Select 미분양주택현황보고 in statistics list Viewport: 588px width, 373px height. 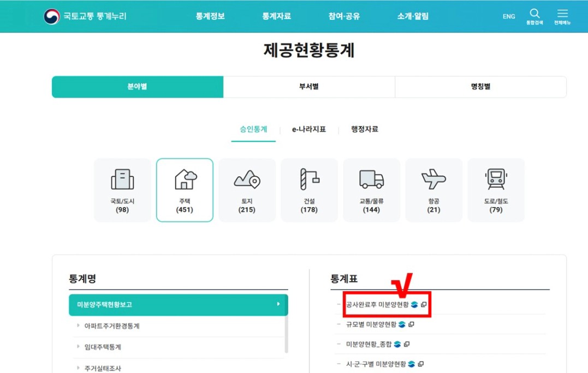[x=179, y=305]
